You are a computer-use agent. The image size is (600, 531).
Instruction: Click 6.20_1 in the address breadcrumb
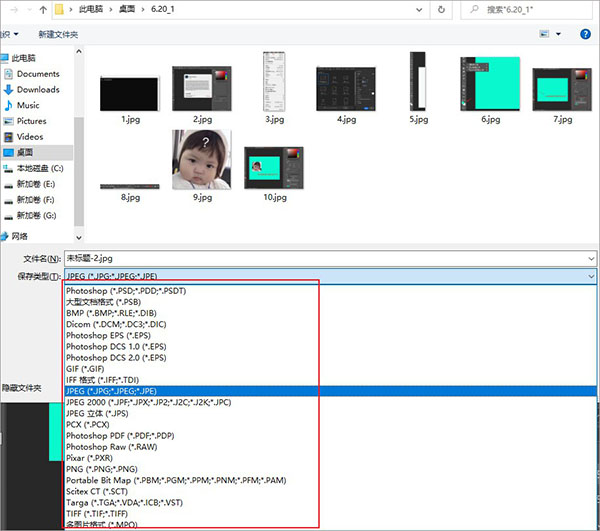point(163,9)
